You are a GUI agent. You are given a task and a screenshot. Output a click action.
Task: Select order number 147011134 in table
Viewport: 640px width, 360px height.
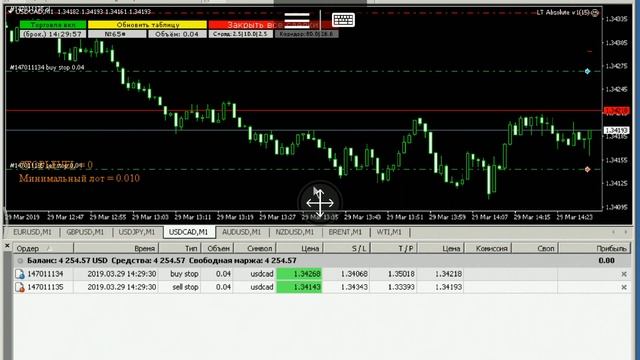coord(45,274)
